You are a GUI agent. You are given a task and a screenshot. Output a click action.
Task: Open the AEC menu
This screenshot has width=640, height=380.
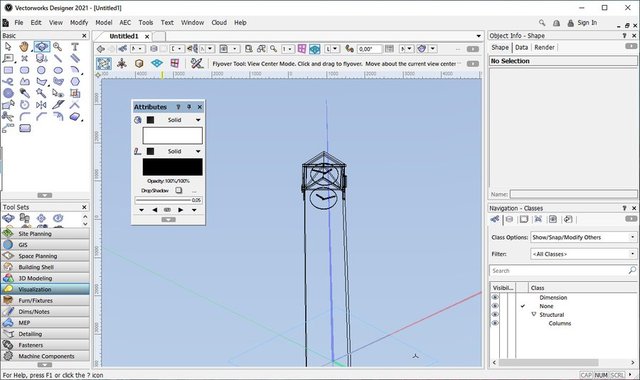125,22
